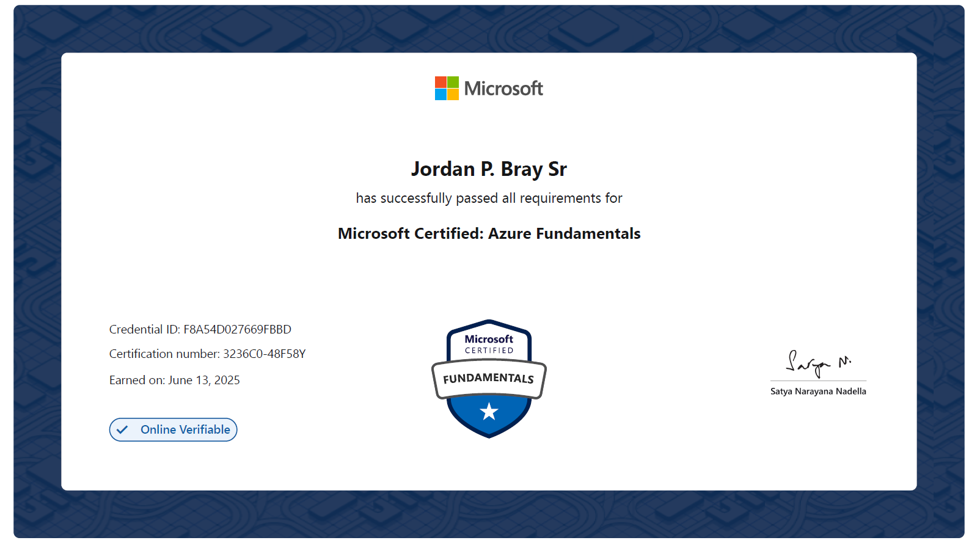
Task: Click "Microsoft Certified: Azure Fundamentals" title
Action: 489,233
